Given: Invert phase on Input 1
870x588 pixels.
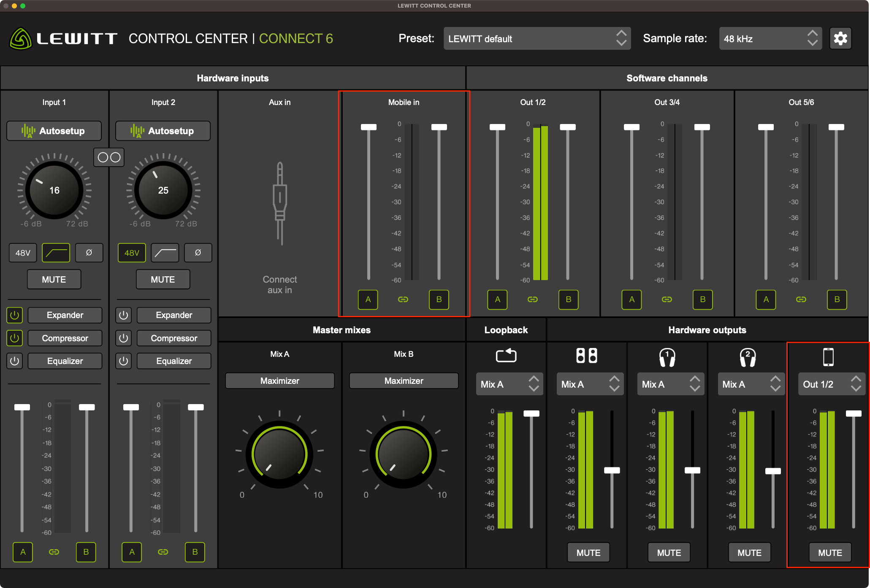Looking at the screenshot, I should tap(89, 253).
